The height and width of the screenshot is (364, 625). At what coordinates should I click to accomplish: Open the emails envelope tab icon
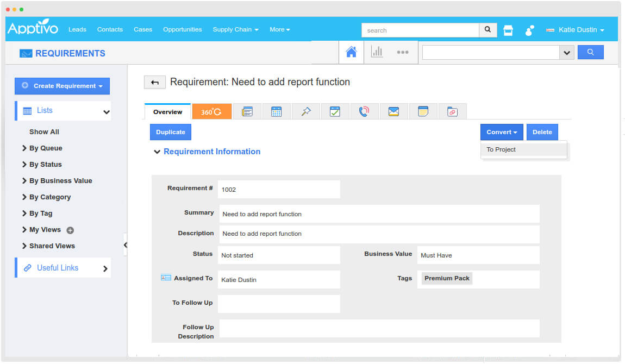click(393, 111)
